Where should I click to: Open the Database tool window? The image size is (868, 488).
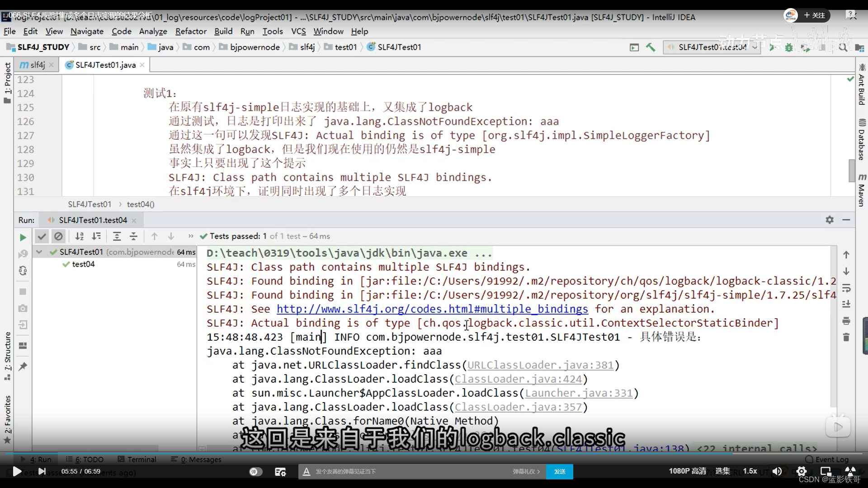(862, 140)
